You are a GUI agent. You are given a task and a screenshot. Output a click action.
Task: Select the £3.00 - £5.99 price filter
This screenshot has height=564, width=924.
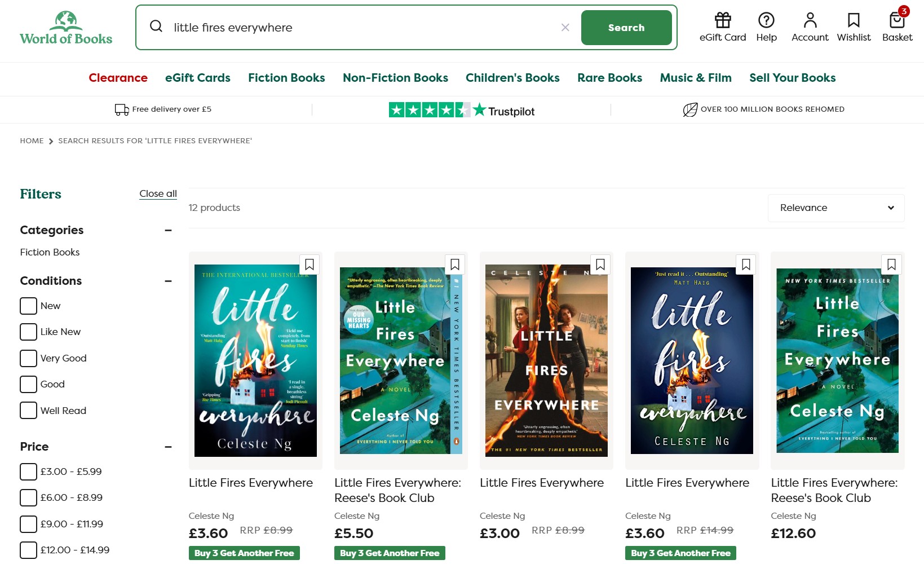[x=28, y=472]
